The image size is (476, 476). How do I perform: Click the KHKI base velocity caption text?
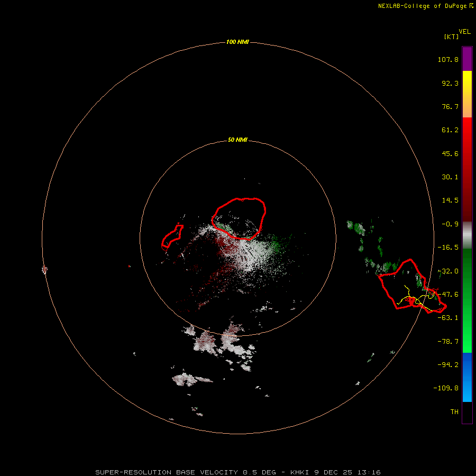[238, 472]
